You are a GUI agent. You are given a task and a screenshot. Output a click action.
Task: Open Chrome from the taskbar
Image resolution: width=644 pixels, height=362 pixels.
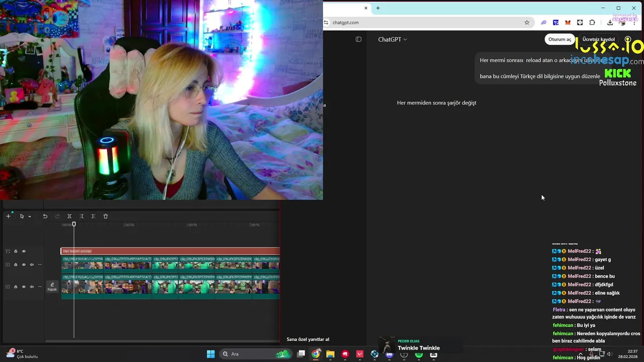tap(315, 354)
